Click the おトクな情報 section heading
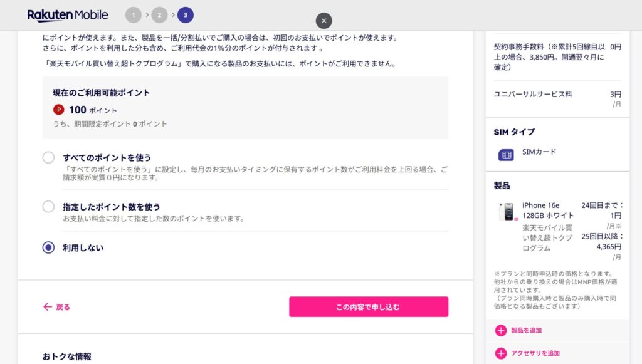 (66, 356)
